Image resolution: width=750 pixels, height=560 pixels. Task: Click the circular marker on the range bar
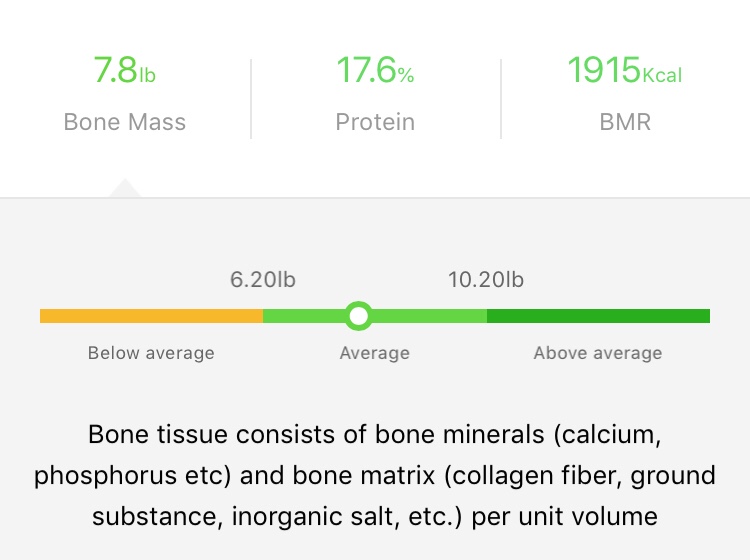358,316
